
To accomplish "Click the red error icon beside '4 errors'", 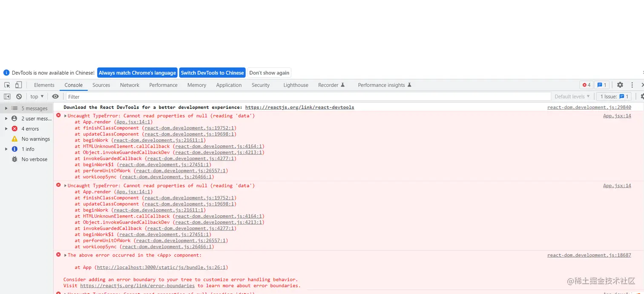I will point(14,129).
